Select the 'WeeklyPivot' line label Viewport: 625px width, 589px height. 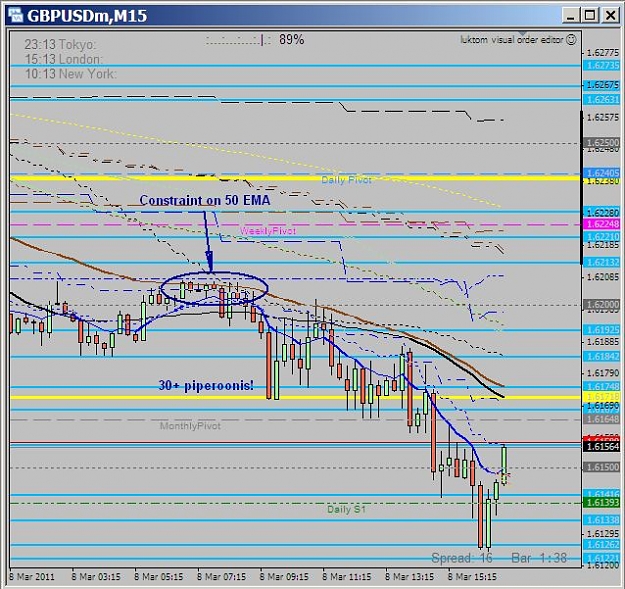268,231
